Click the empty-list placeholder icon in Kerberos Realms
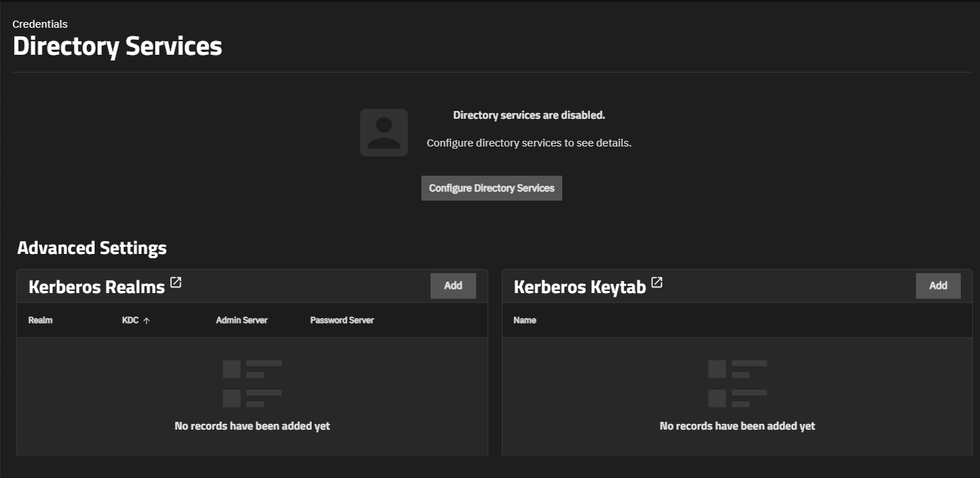 (x=252, y=383)
